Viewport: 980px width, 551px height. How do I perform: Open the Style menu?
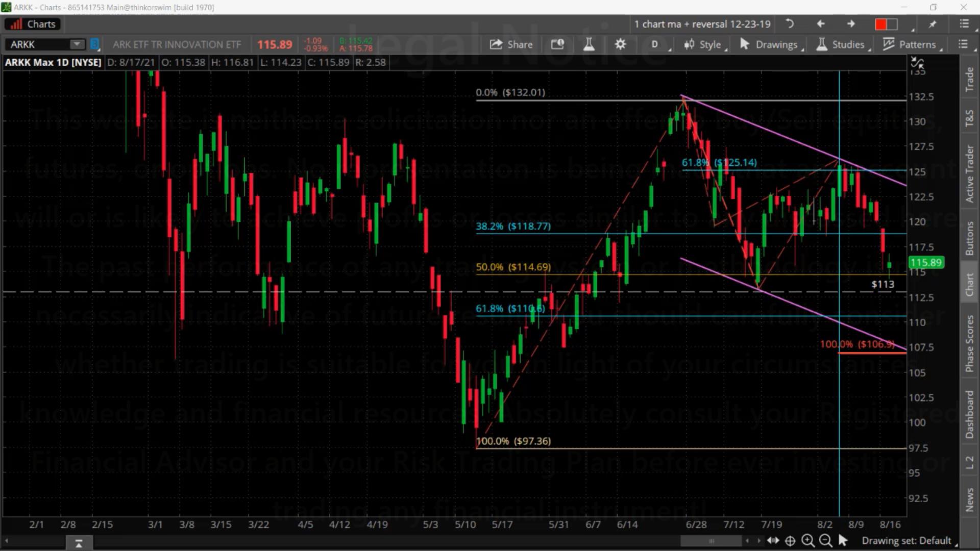[704, 45]
